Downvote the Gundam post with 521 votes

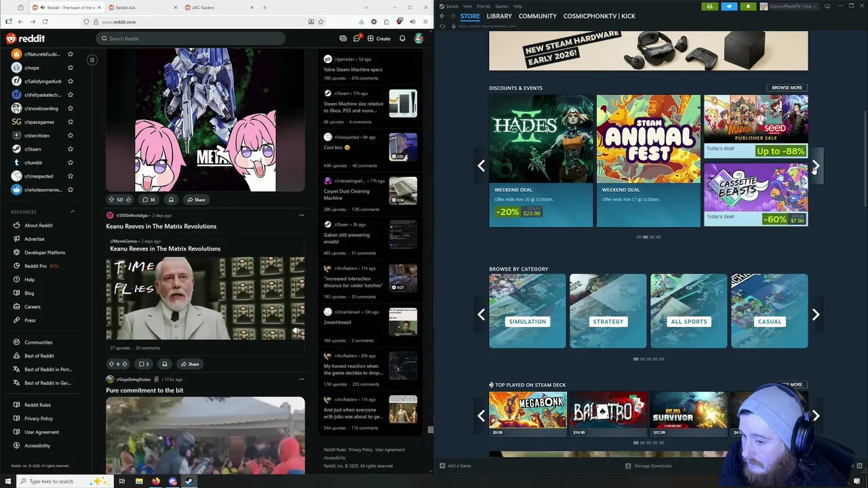point(130,199)
